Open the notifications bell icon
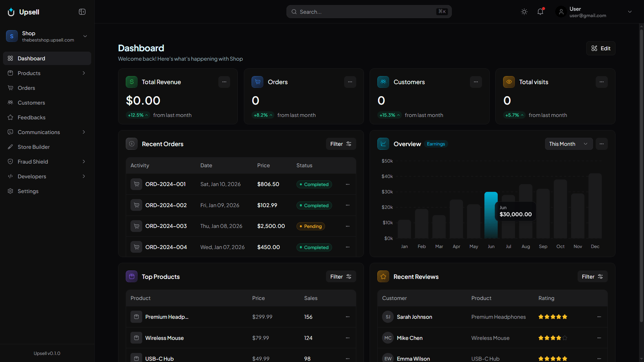This screenshot has height=362, width=644. (x=540, y=11)
